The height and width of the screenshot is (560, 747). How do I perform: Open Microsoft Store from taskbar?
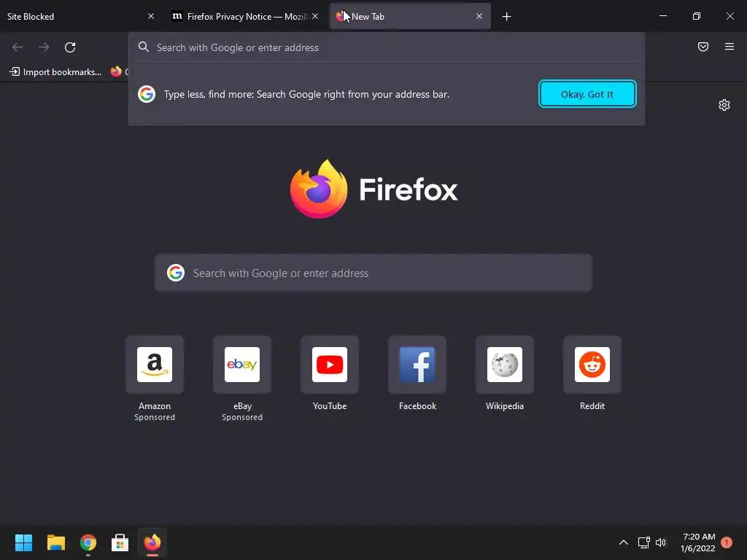coord(120,542)
